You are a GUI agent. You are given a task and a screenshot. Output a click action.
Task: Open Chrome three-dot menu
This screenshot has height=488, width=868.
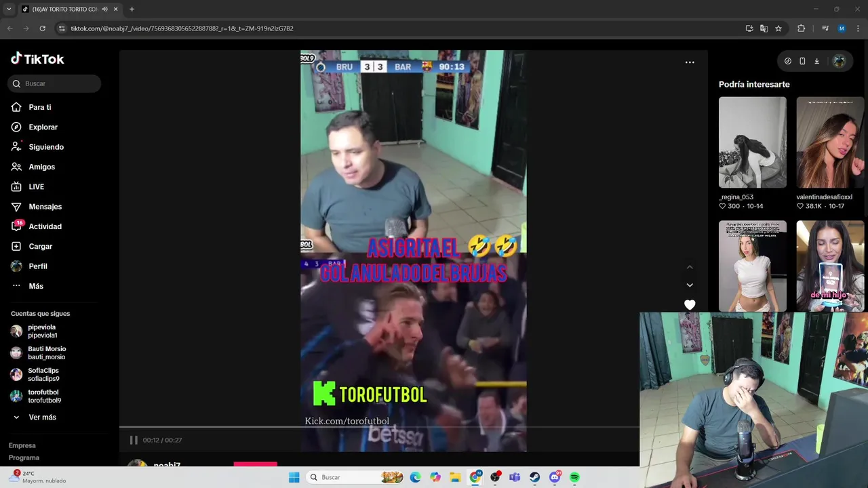point(858,28)
